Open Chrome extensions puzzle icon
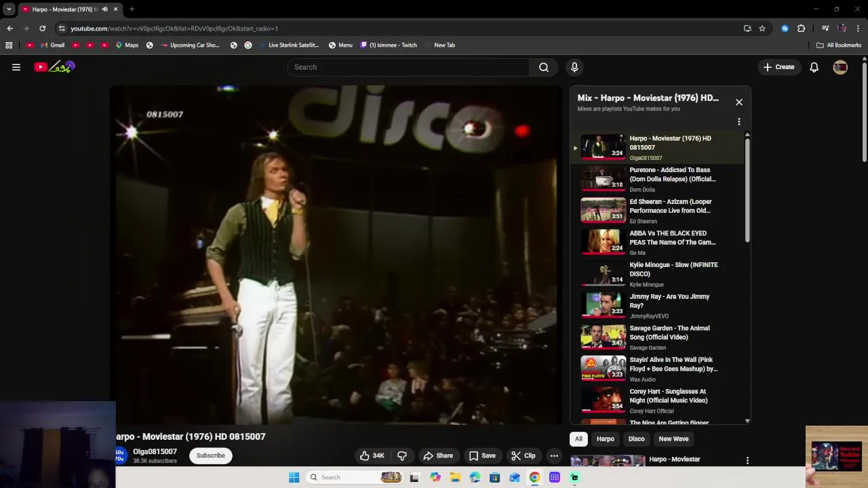Viewport: 868px width, 488px height. [x=802, y=28]
